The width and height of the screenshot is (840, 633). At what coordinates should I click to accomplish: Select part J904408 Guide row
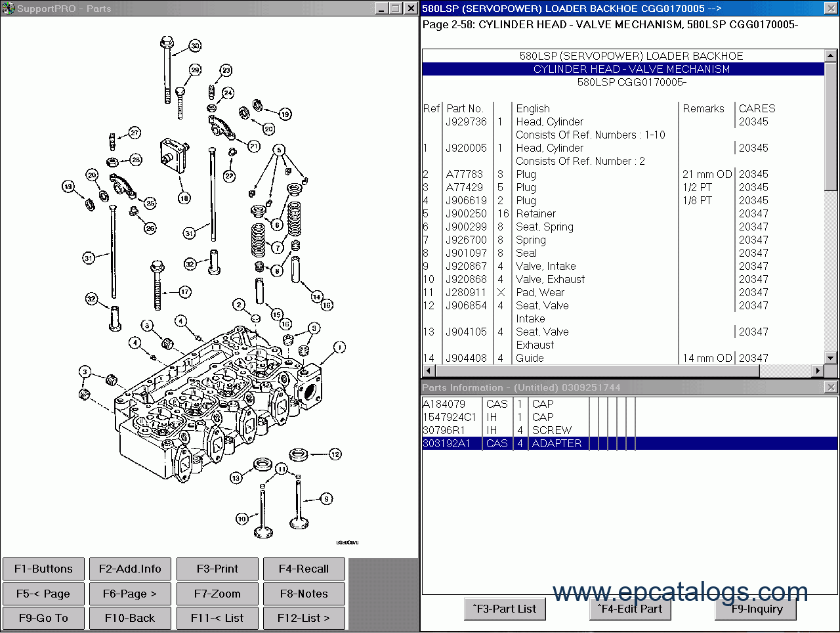pyautogui.click(x=623, y=358)
